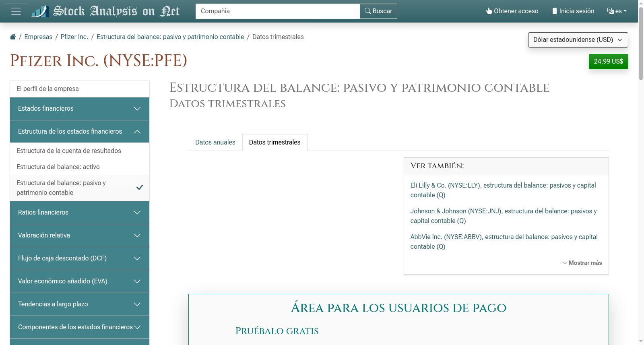This screenshot has height=345, width=644.
Task: Click Inicia sesión to log in
Action: click(573, 11)
